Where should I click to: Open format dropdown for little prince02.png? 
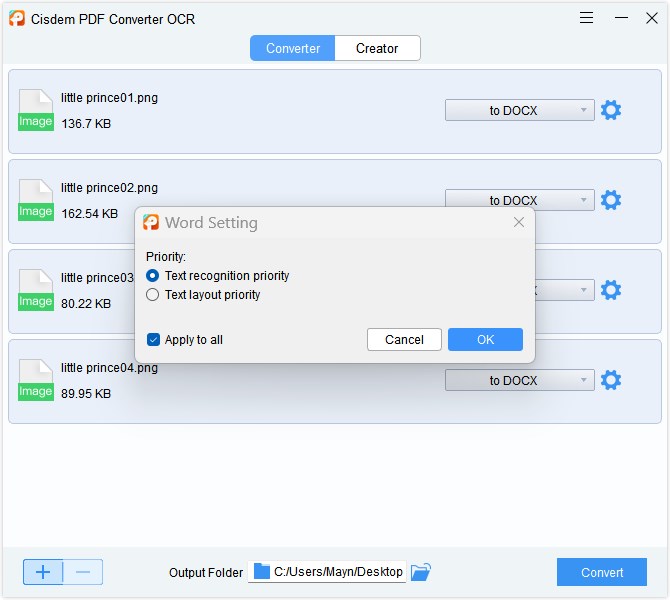[520, 198]
